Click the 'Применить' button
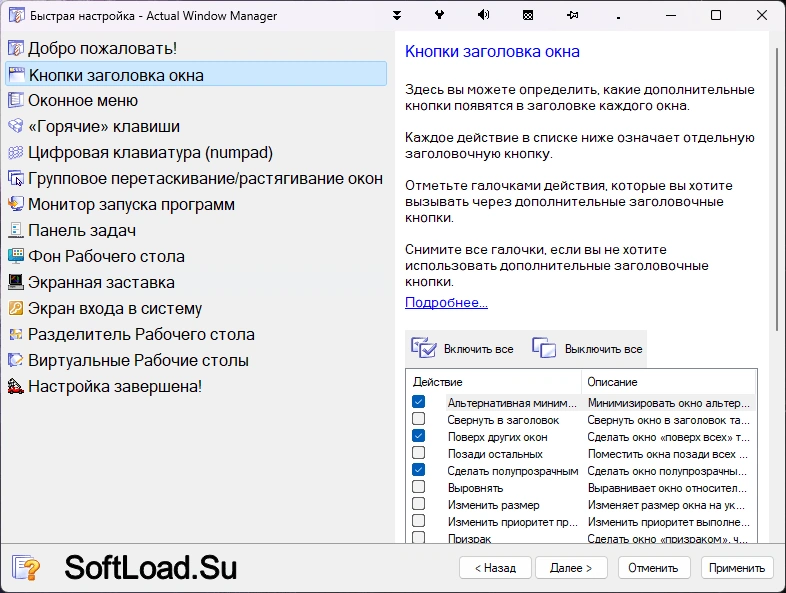Viewport: 786px width, 593px height. [x=737, y=568]
